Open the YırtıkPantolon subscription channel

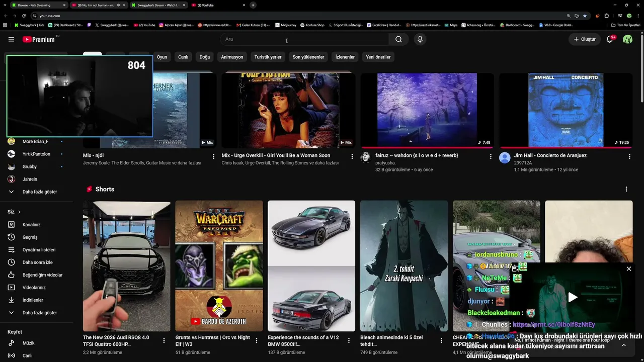[36, 154]
